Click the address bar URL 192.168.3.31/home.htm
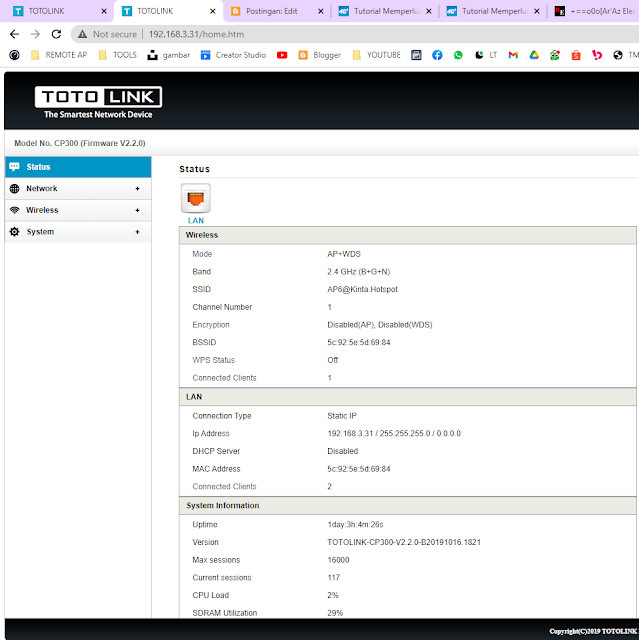The image size is (639, 640). (196, 34)
